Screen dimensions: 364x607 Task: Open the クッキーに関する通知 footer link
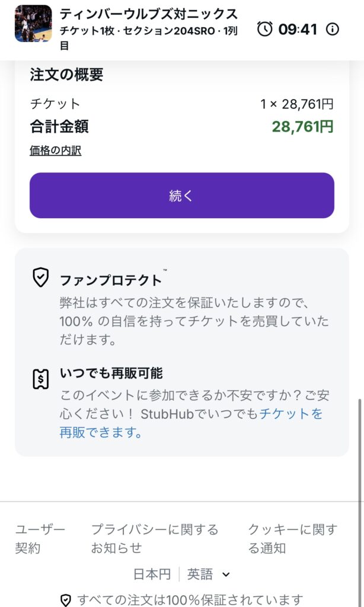click(292, 538)
